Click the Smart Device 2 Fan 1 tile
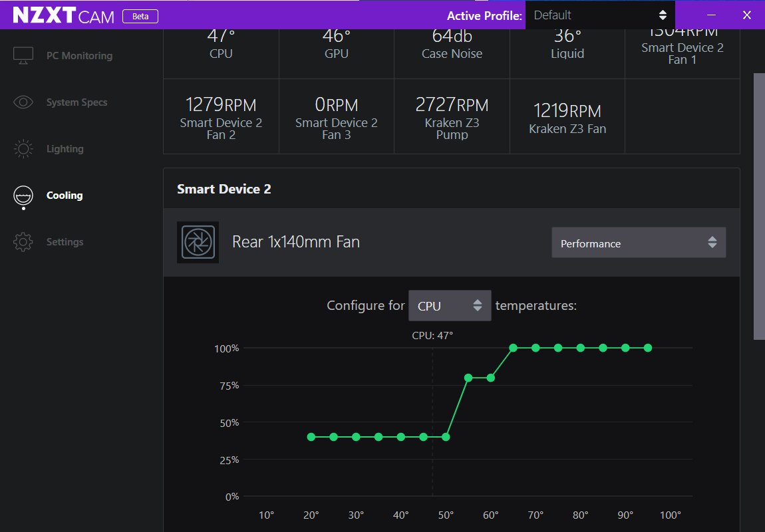The image size is (765, 532). pyautogui.click(x=683, y=54)
